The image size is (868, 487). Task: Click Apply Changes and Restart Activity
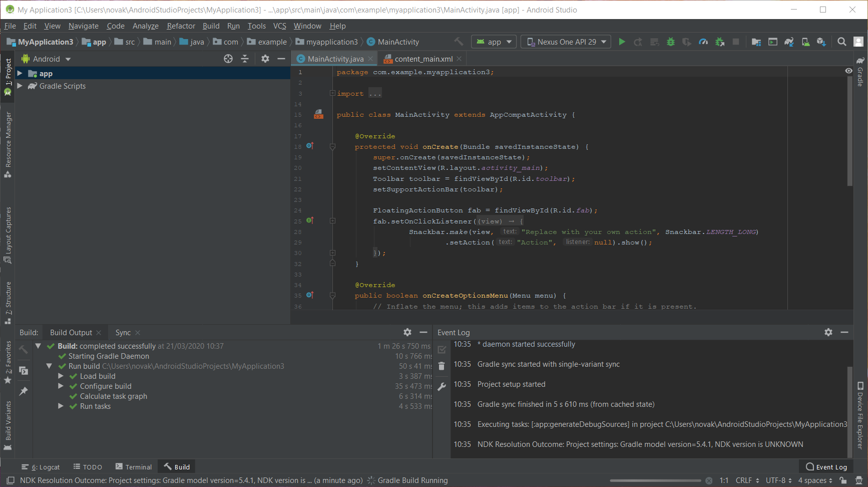tap(638, 42)
